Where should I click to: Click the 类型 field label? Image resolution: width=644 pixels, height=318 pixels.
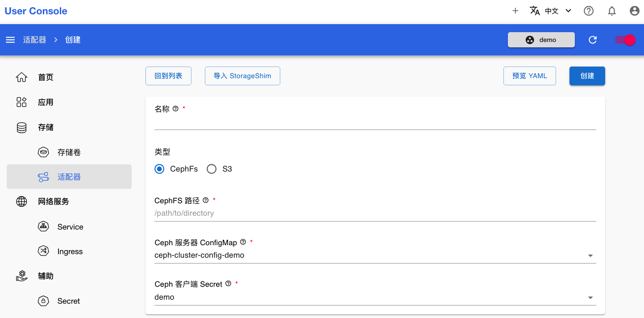click(x=162, y=152)
